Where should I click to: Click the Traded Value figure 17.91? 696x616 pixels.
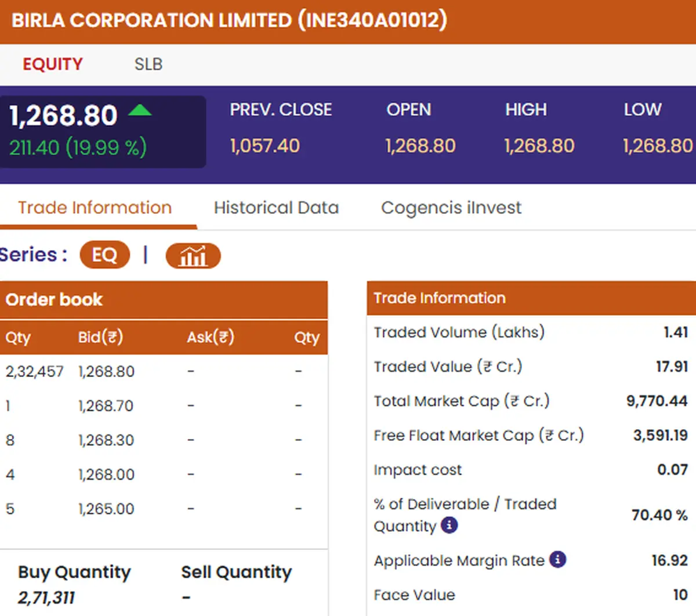[x=672, y=367]
